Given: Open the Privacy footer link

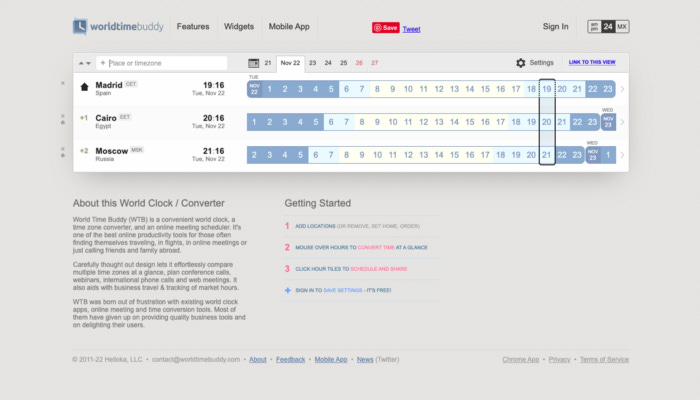Looking at the screenshot, I should point(559,359).
